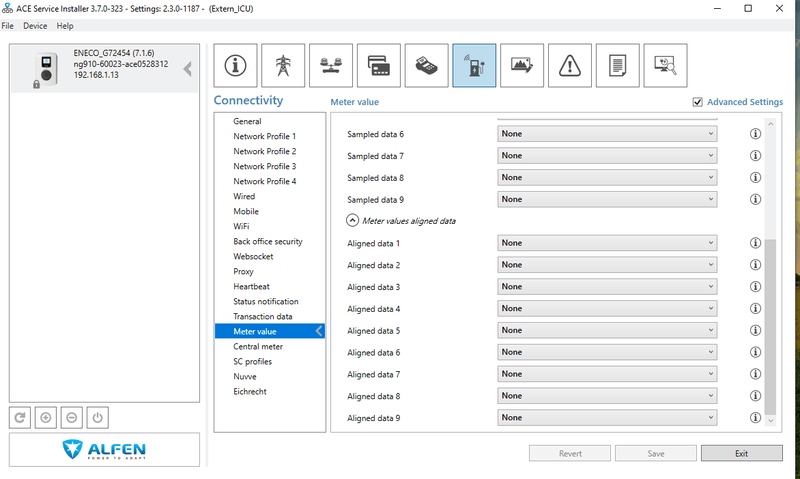Show info for Aligned data 9
Viewport: 800px width, 479px height.
tap(756, 418)
